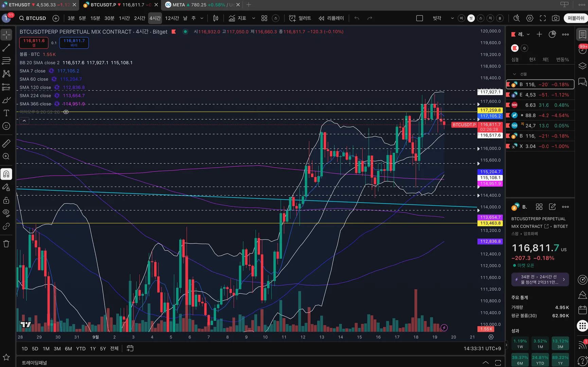Image resolution: width=588 pixels, height=367 pixels.
Task: Open go to date calendar icon
Action: pyautogui.click(x=130, y=348)
